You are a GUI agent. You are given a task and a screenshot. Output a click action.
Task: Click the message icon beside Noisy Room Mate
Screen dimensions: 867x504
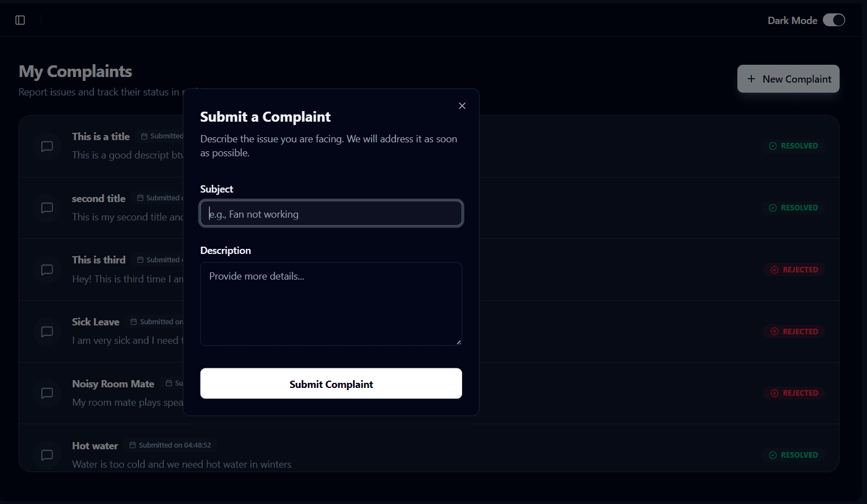point(47,393)
